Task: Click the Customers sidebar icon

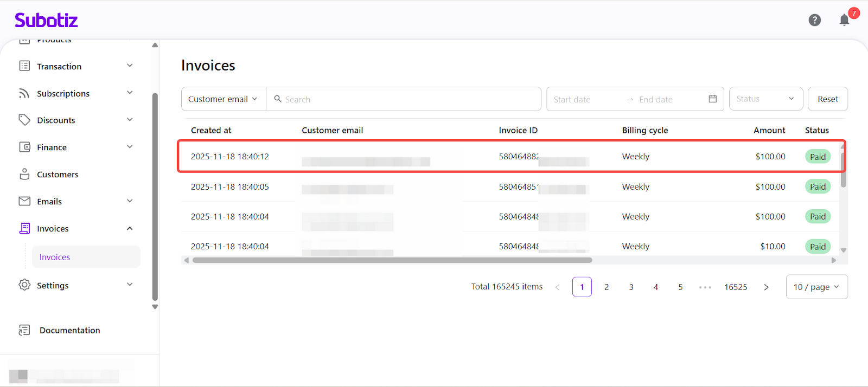Action: point(24,174)
